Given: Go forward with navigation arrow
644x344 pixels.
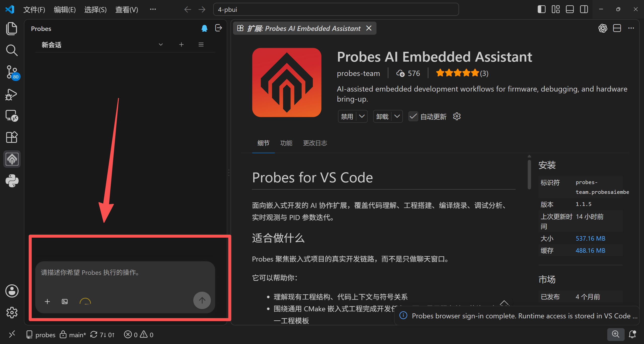Looking at the screenshot, I should (202, 10).
